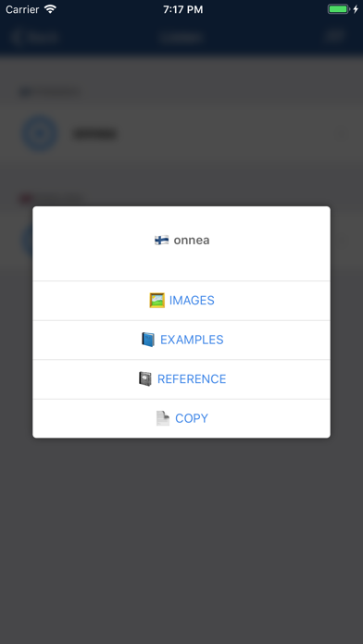Tap COPY to copy the word
This screenshot has height=644, width=363.
point(181,418)
